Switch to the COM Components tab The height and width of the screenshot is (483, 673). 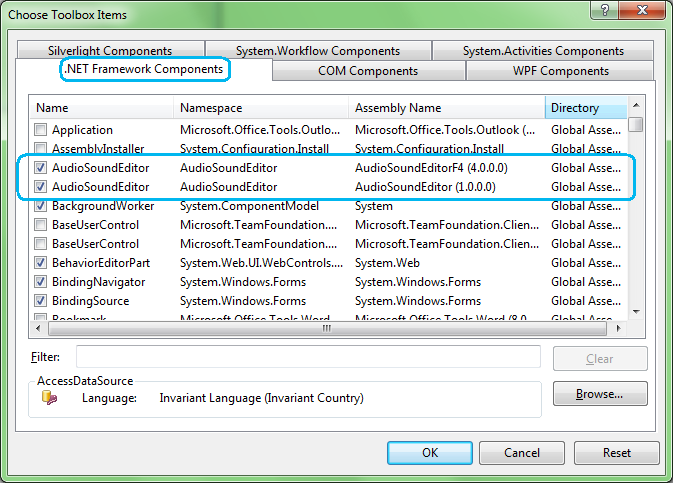[x=368, y=71]
